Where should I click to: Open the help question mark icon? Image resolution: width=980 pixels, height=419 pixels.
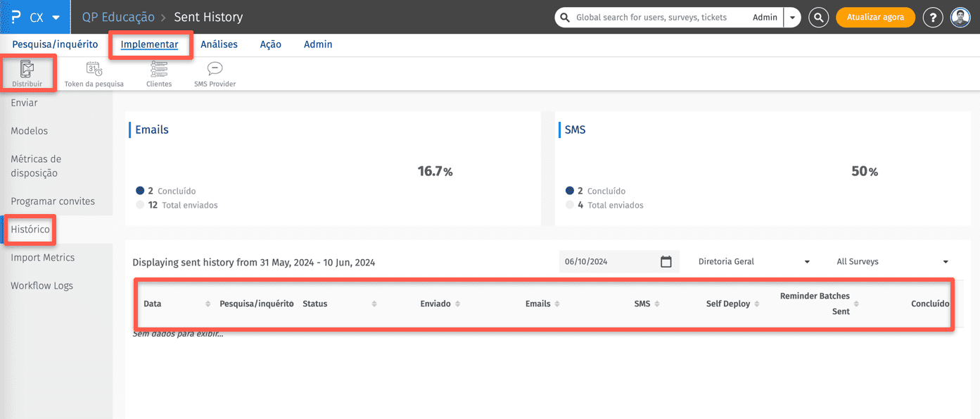tap(933, 18)
